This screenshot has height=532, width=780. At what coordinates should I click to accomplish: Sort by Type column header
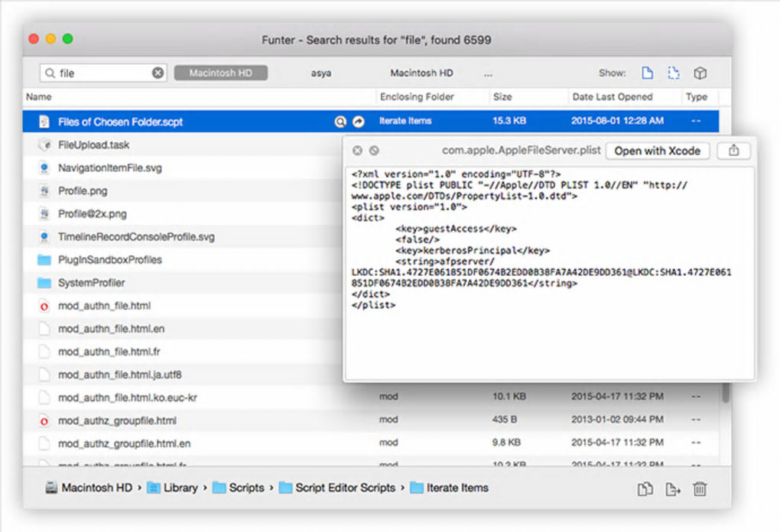(x=697, y=97)
